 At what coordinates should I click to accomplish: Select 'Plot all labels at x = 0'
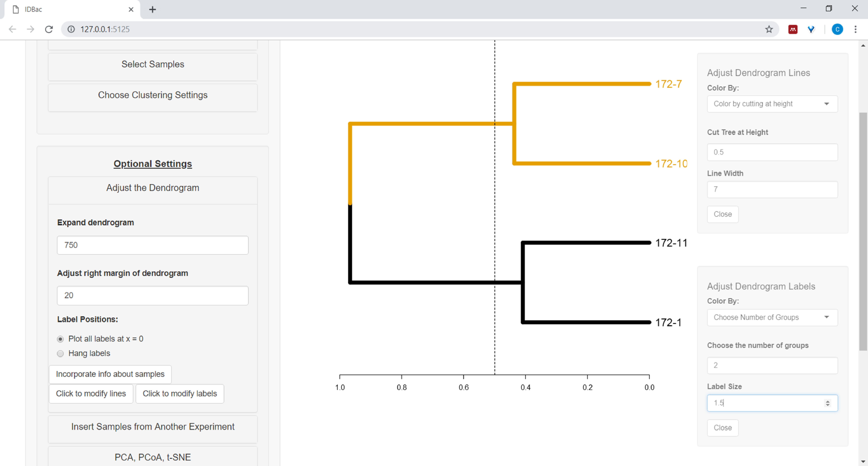click(60, 339)
